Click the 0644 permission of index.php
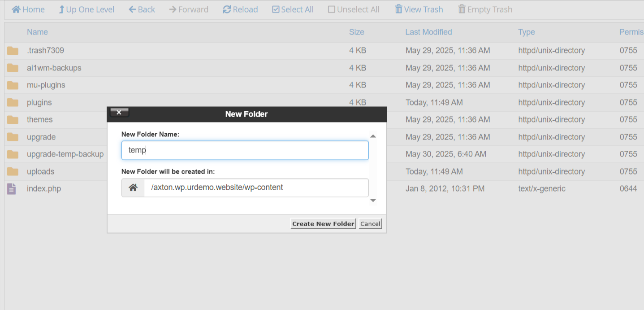Image resolution: width=644 pixels, height=310 pixels. coord(628,188)
